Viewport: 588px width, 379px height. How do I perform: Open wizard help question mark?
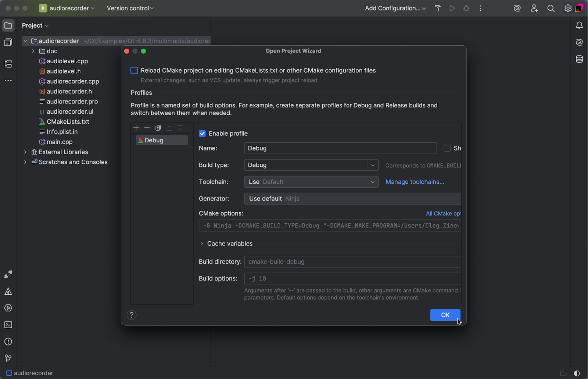coord(132,315)
